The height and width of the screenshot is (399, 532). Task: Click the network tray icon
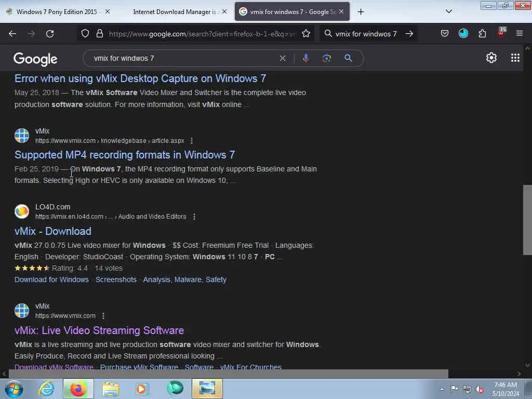tap(467, 390)
